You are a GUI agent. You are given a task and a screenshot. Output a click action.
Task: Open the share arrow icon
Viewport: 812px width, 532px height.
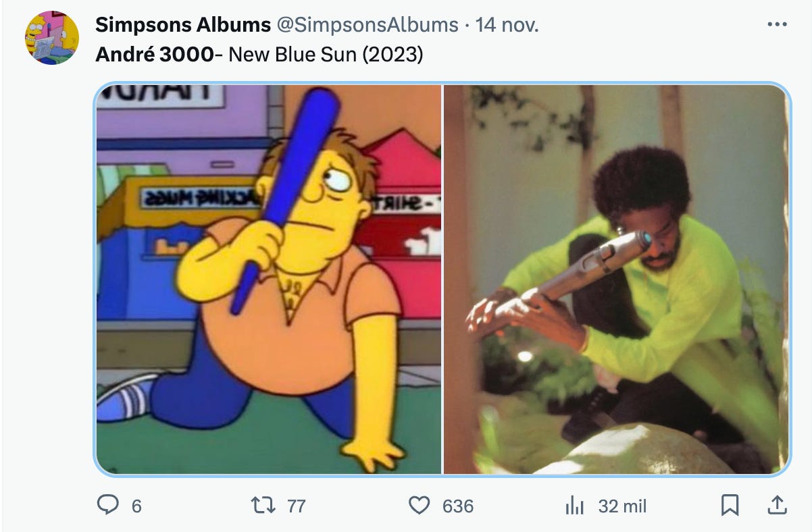777,504
